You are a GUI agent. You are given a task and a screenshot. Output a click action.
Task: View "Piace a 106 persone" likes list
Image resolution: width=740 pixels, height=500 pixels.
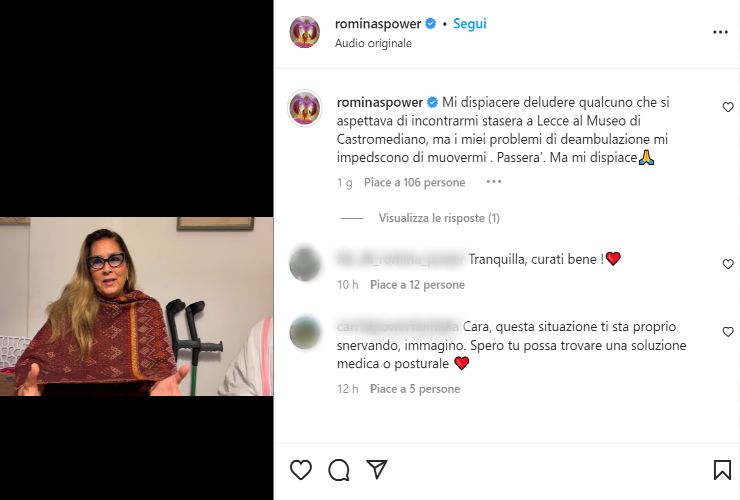coord(414,183)
